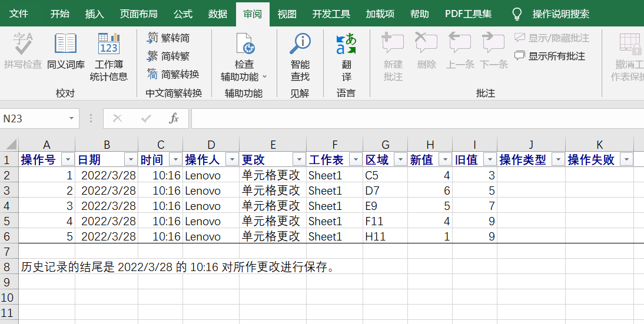Switch to the 插入 tab

click(94, 14)
